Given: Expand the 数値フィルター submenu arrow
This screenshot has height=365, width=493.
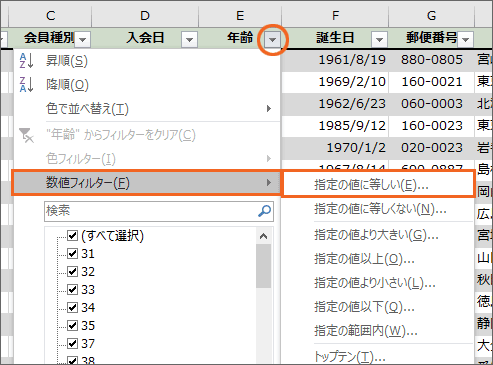Looking at the screenshot, I should pos(269,183).
